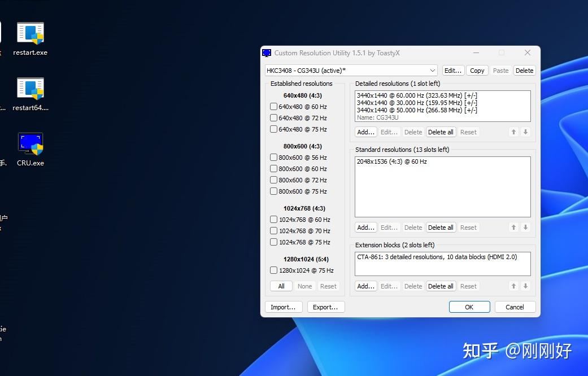Add a new detailed resolution

(365, 132)
